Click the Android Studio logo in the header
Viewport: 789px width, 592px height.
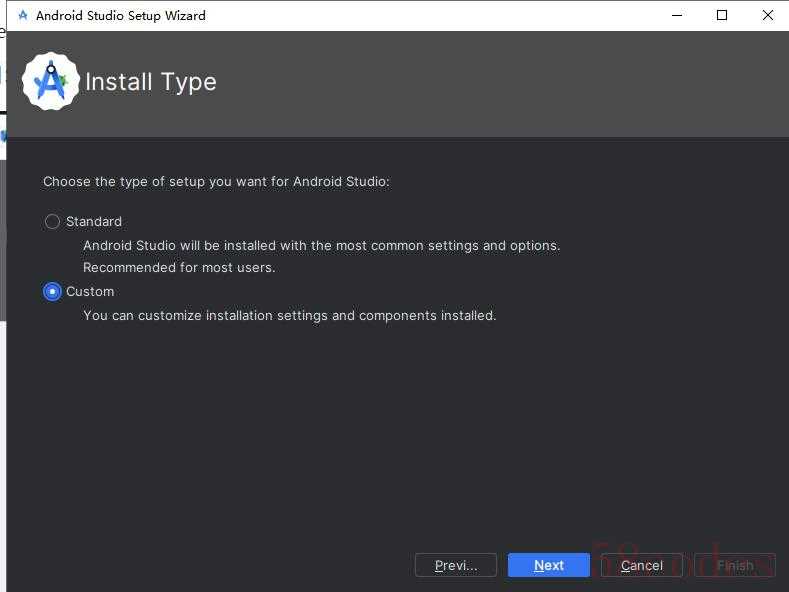[51, 82]
